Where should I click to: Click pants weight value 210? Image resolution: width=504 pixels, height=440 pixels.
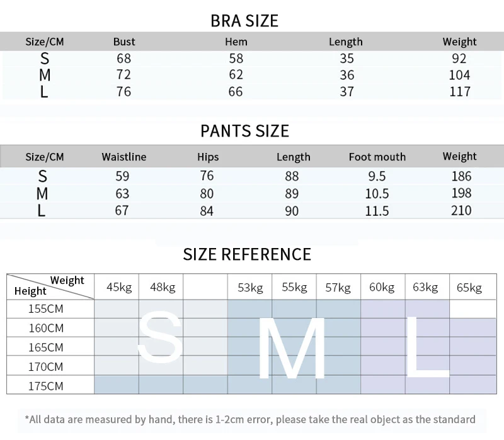tap(461, 210)
